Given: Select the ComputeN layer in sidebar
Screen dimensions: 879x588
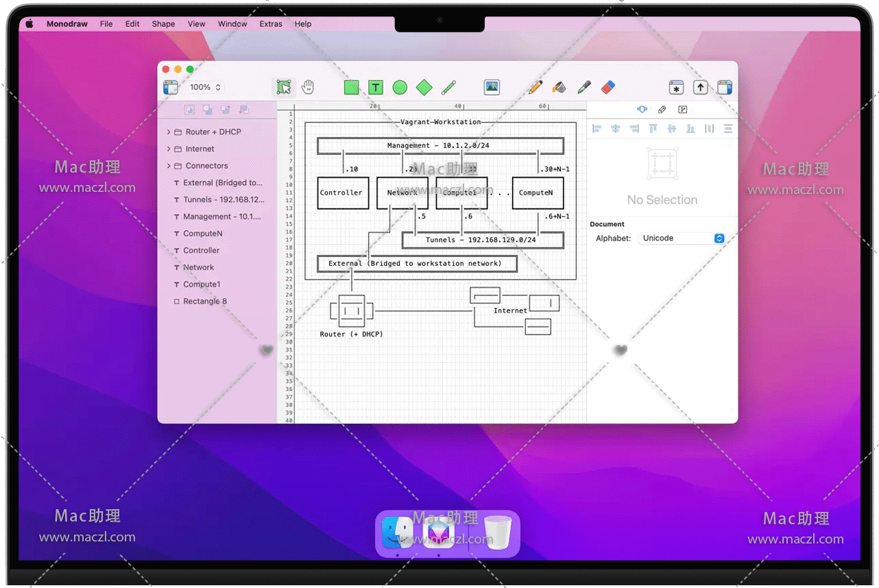Looking at the screenshot, I should click(202, 234).
